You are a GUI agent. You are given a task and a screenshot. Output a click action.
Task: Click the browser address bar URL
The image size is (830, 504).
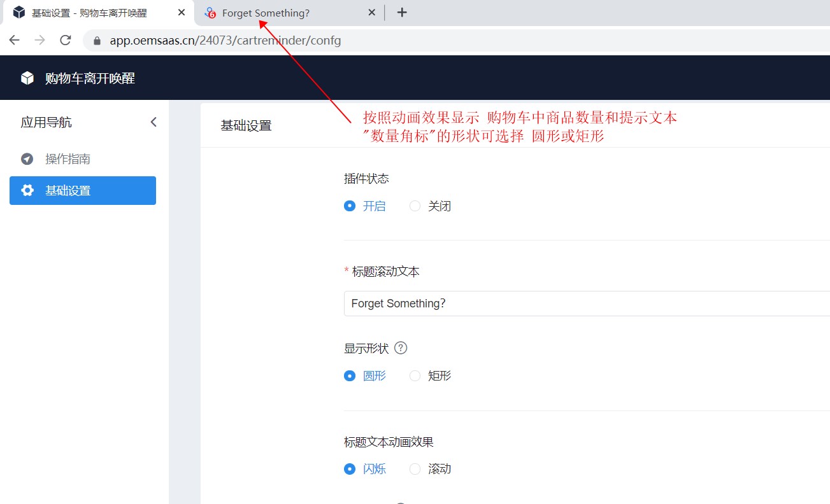coord(225,41)
